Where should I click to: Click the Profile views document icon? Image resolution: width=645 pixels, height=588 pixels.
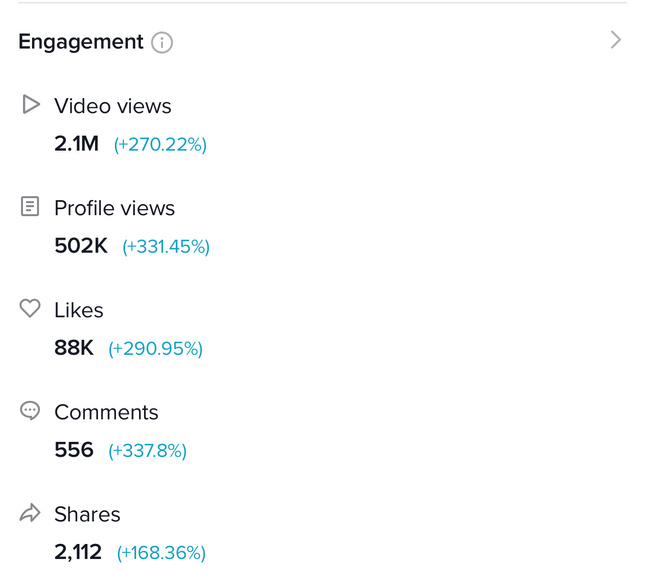tap(30, 206)
